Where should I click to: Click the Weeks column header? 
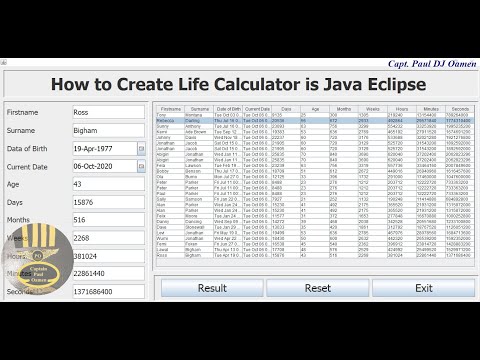click(373, 109)
